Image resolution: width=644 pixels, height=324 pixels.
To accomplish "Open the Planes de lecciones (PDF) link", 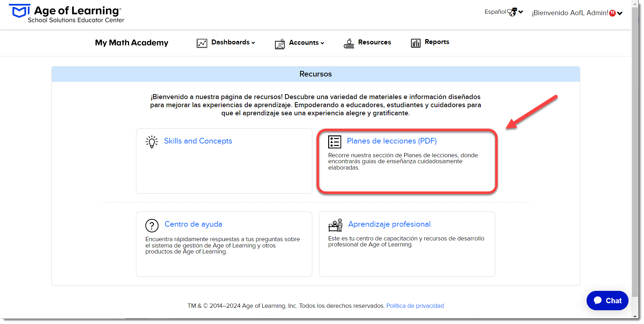I will [x=392, y=141].
